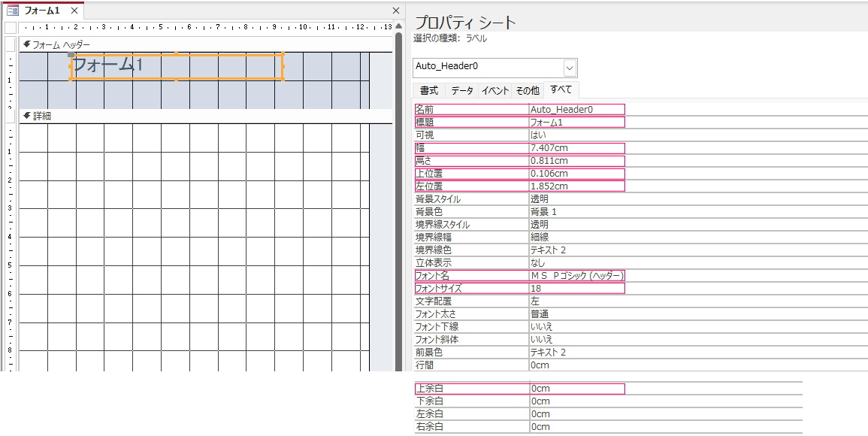
Task: Click the 背景色 property value 背景 1
Action: [x=576, y=212]
